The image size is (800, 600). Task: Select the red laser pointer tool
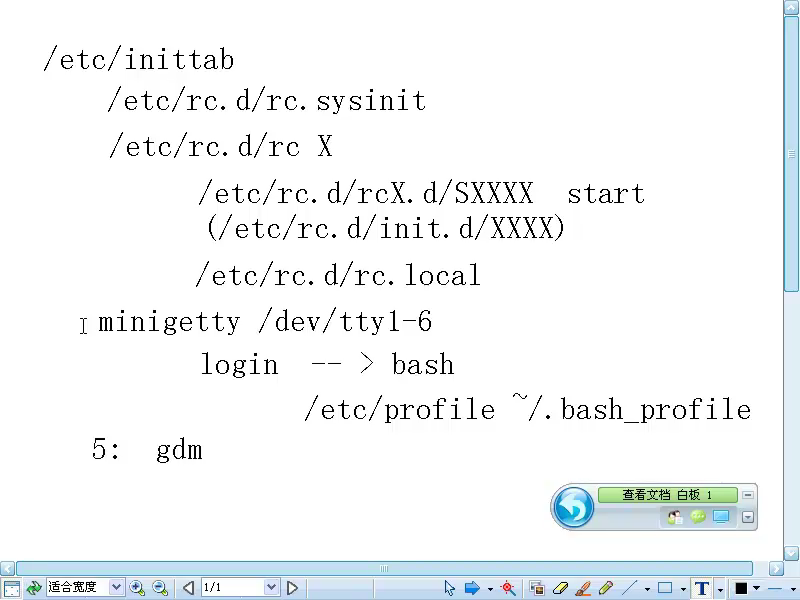click(x=508, y=588)
